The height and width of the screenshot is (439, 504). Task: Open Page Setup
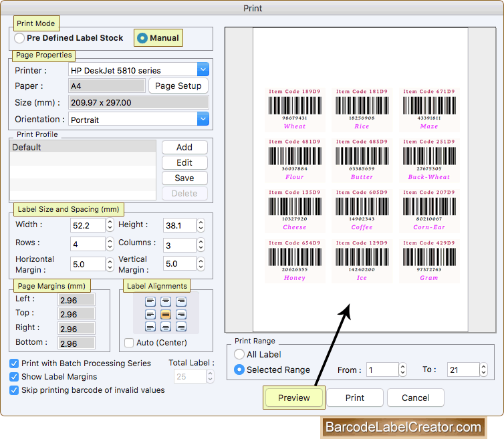click(x=178, y=86)
